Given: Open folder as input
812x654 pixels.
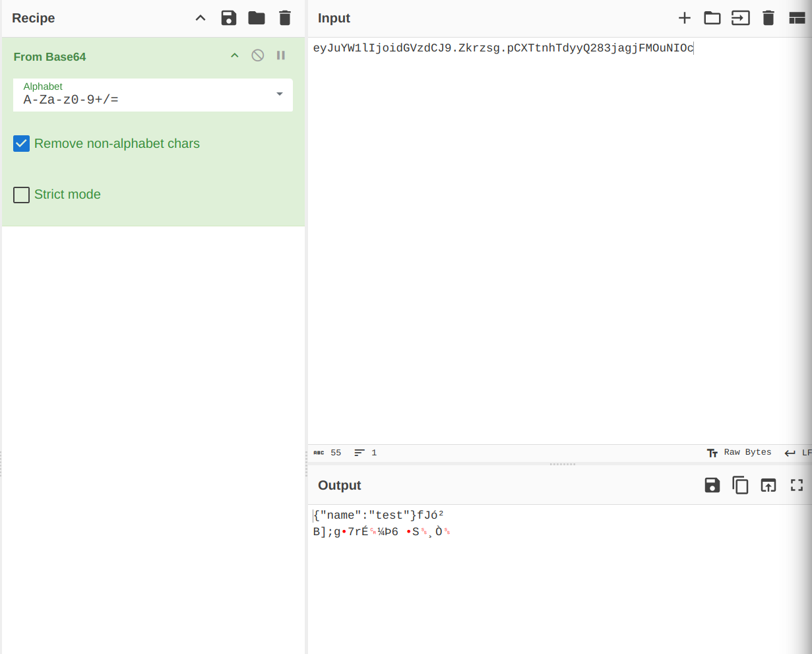Looking at the screenshot, I should point(712,18).
